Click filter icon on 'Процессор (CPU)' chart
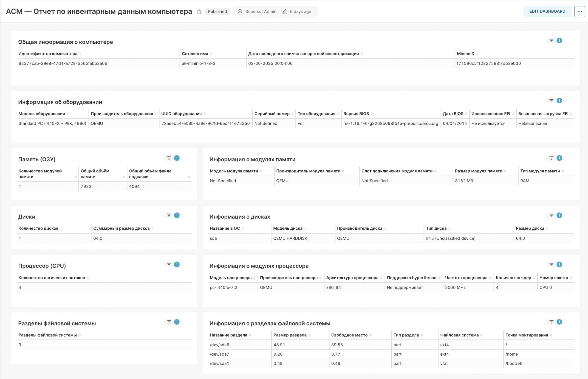The image size is (588, 379). point(169,264)
